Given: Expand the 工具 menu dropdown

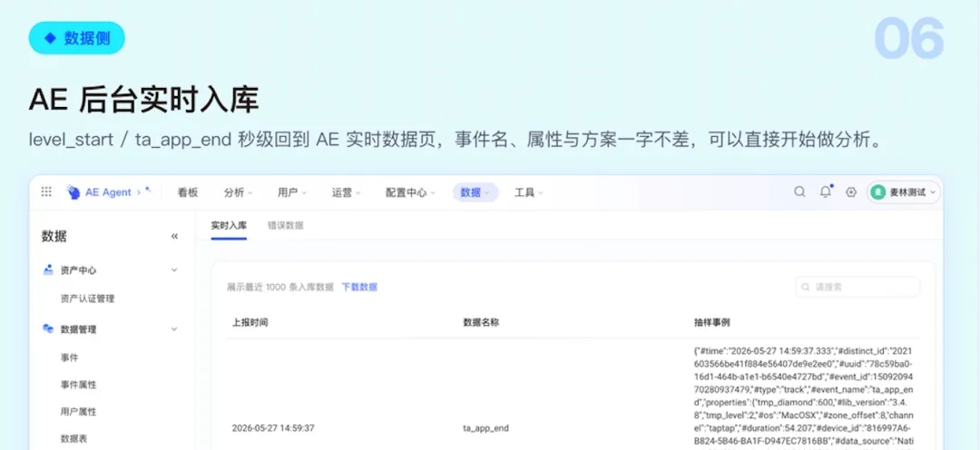Looking at the screenshot, I should tap(529, 192).
